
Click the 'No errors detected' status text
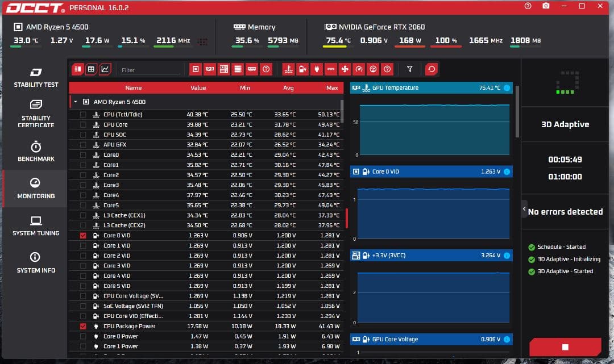coord(566,212)
